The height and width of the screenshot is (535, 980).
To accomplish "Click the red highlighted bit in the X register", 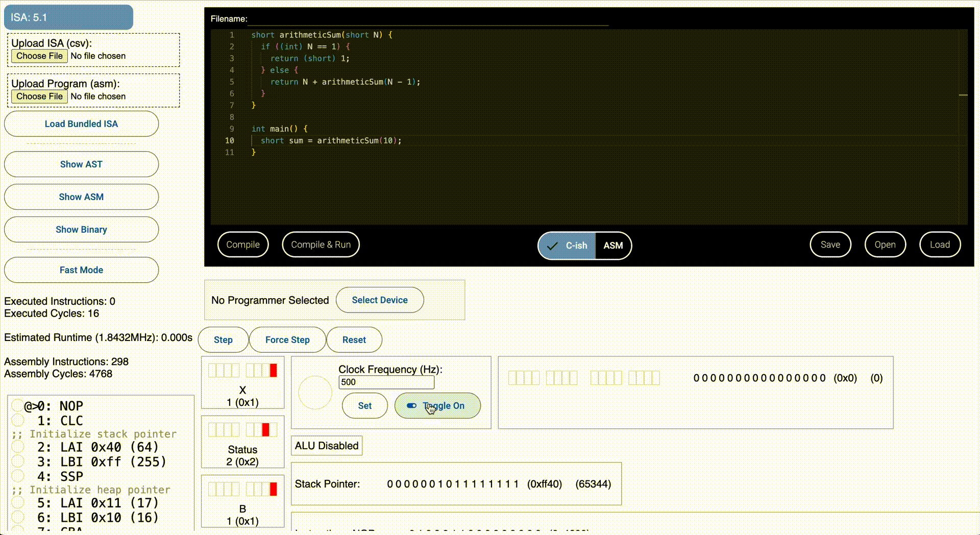I will pyautogui.click(x=274, y=371).
